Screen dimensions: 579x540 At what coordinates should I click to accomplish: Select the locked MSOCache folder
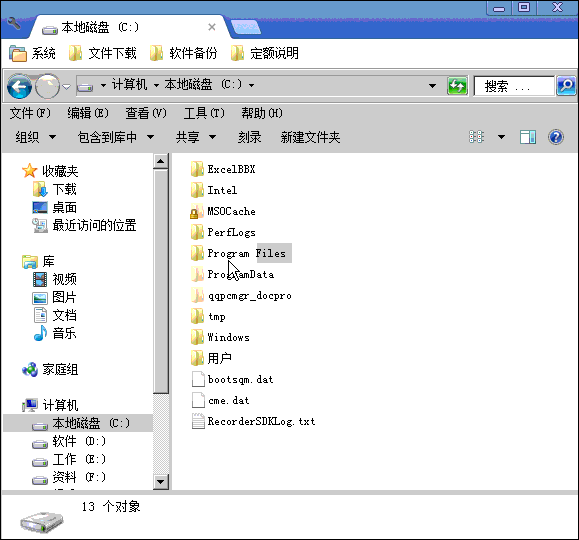pyautogui.click(x=223, y=211)
